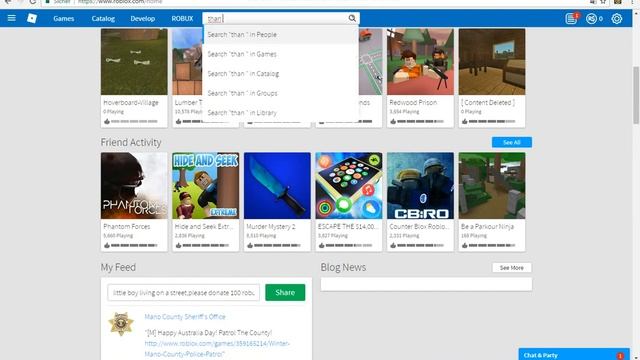640x360 pixels.
Task: Click thumbs-up icon under Phantom Forces
Action: (107, 245)
